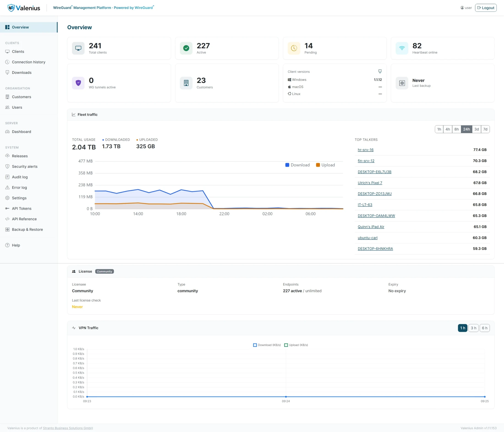Click the Total clients monitor icon
The height and width of the screenshot is (432, 504).
pos(78,48)
